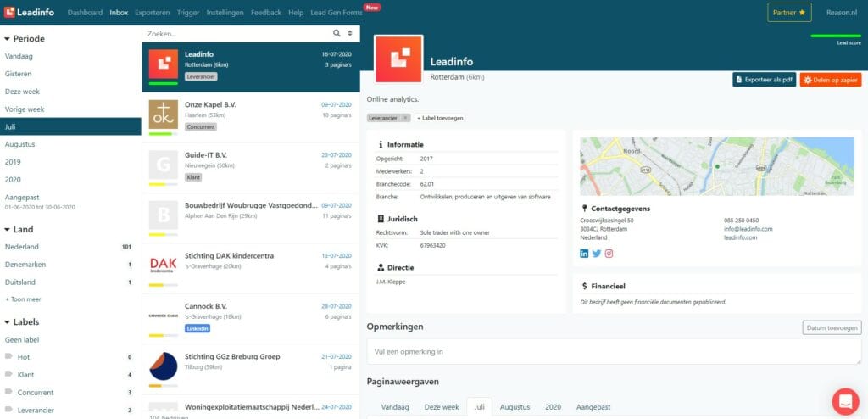The height and width of the screenshot is (419, 868).
Task: Open Exporteren in top navigation
Action: [153, 13]
